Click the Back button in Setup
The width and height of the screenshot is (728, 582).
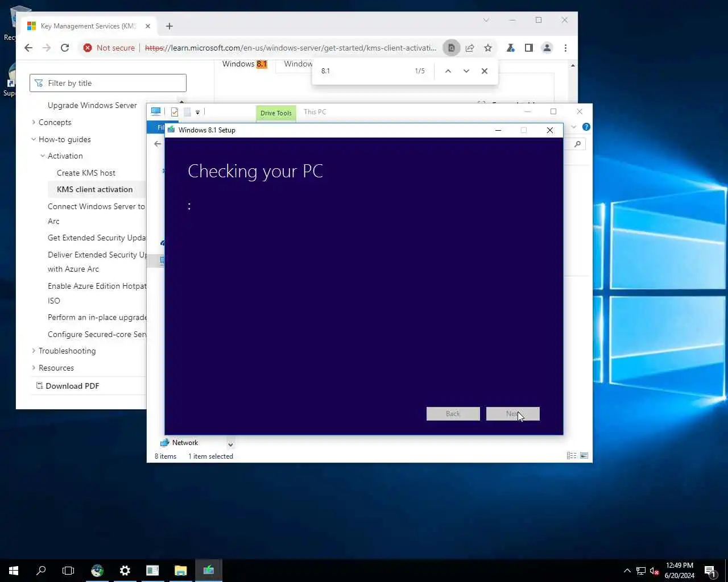(453, 414)
